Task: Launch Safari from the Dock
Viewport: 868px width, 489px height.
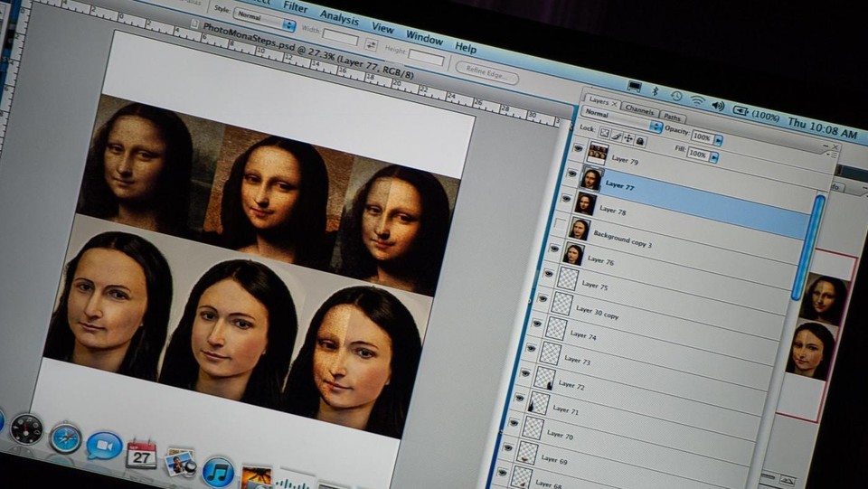Action: click(x=65, y=438)
